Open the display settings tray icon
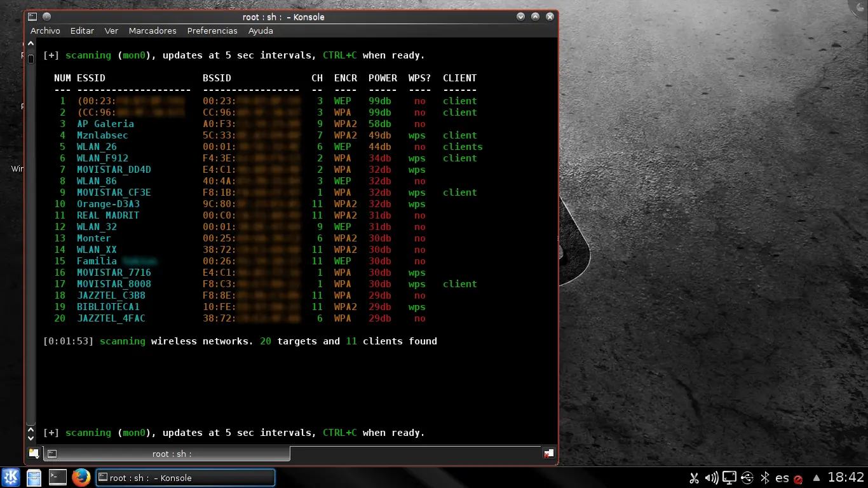 pyautogui.click(x=729, y=478)
